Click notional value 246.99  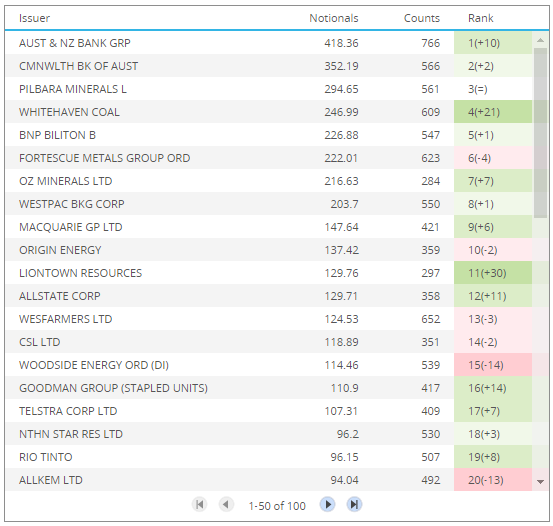(x=341, y=112)
